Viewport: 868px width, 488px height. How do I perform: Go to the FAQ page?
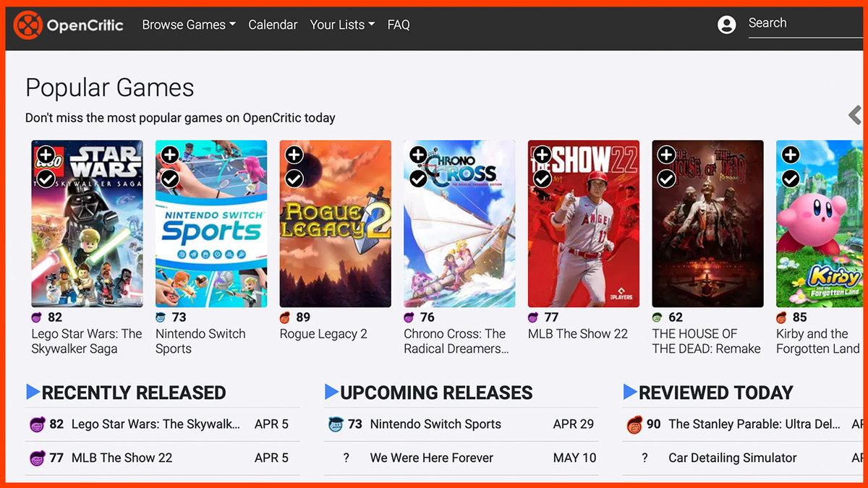pos(399,25)
